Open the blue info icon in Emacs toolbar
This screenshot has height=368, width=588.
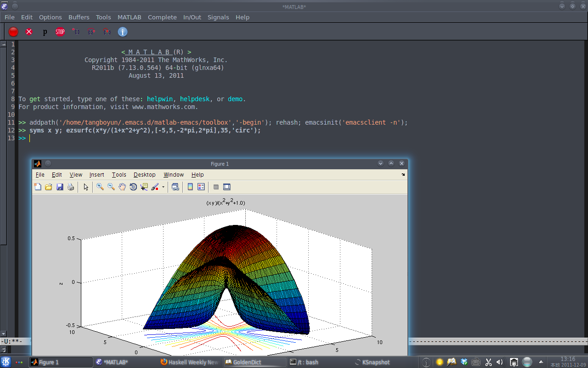click(123, 32)
